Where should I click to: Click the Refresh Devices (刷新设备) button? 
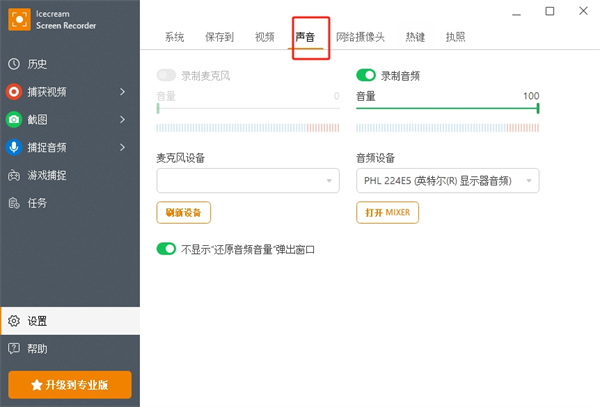[184, 212]
